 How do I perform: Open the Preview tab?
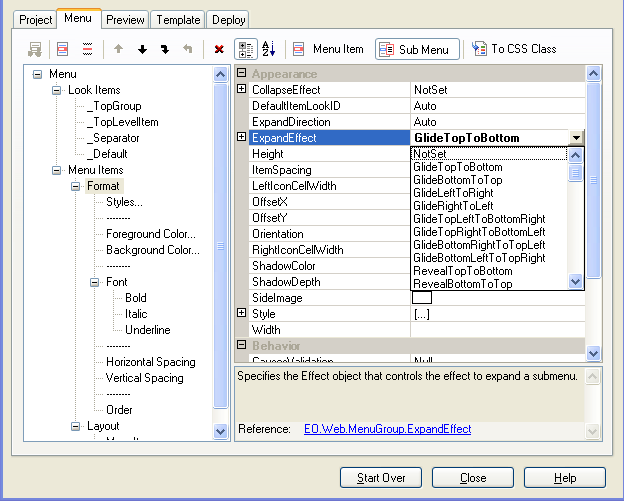(x=125, y=20)
